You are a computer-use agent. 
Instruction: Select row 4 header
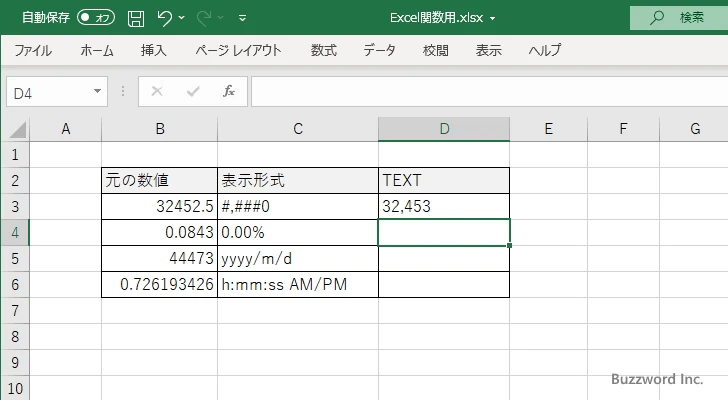pyautogui.click(x=15, y=232)
